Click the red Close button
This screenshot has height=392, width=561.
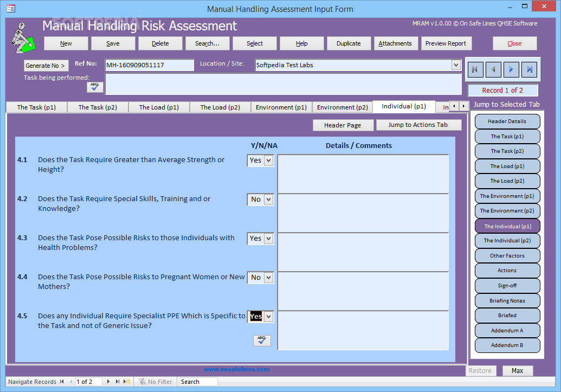click(514, 43)
